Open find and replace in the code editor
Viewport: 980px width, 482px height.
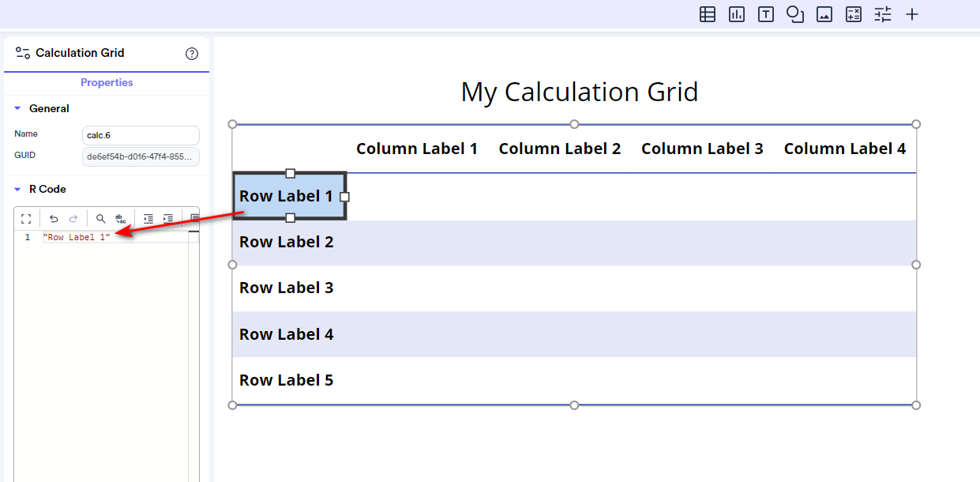120,218
